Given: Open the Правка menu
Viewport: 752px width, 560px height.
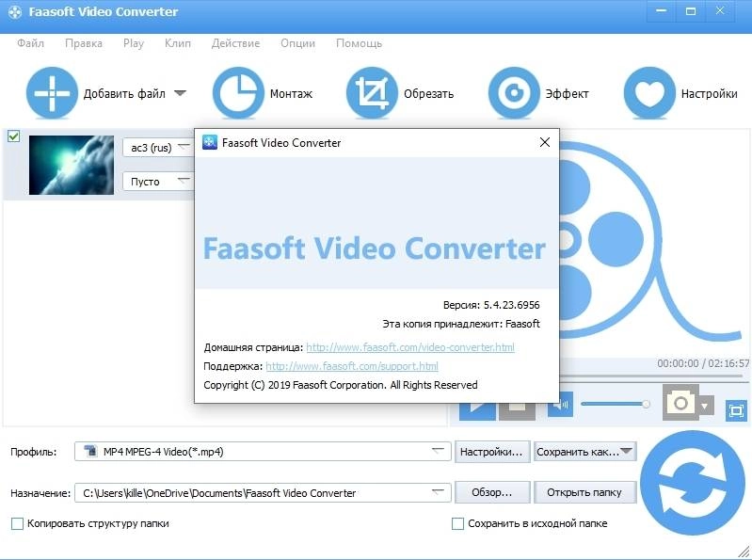Looking at the screenshot, I should coord(84,43).
